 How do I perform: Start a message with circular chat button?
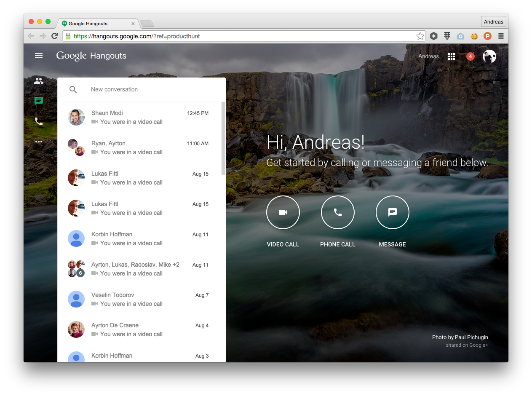[393, 212]
